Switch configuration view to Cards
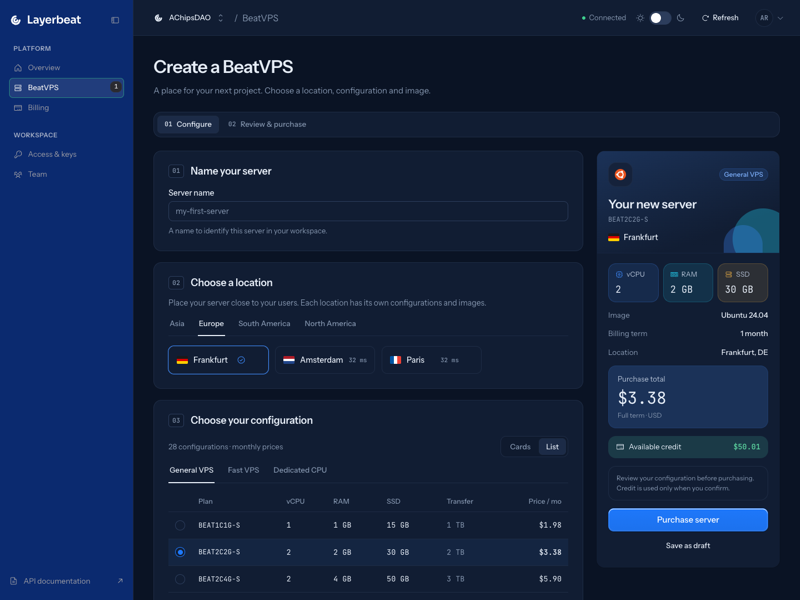 pos(520,447)
